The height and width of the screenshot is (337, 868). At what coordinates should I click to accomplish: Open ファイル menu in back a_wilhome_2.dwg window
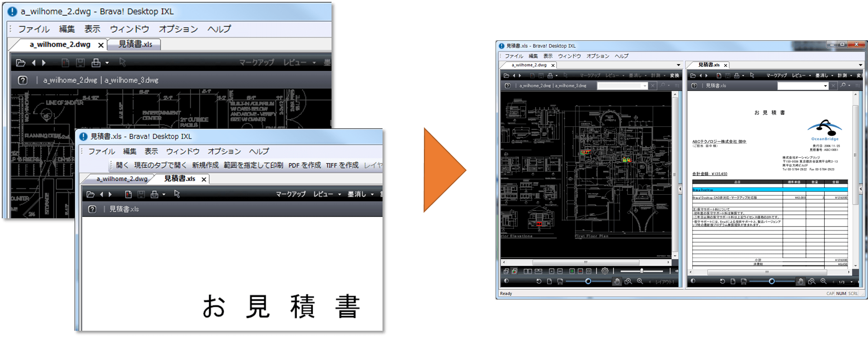pyautogui.click(x=34, y=29)
